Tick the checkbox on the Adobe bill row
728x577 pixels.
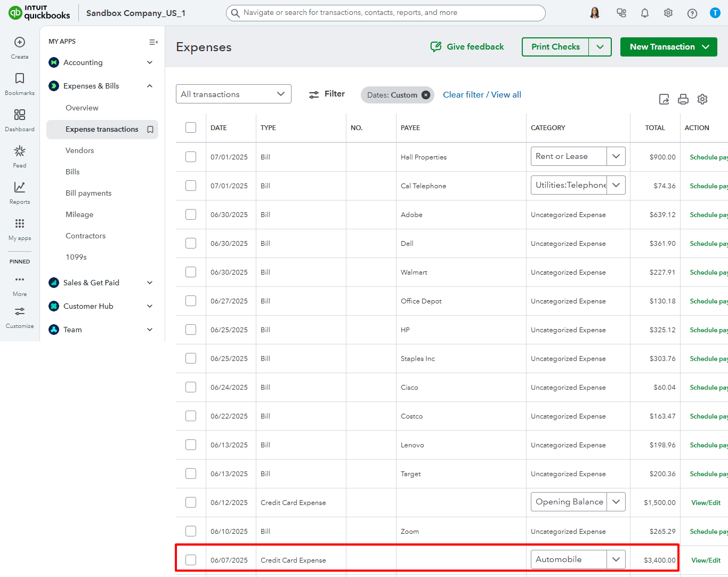[x=190, y=214]
